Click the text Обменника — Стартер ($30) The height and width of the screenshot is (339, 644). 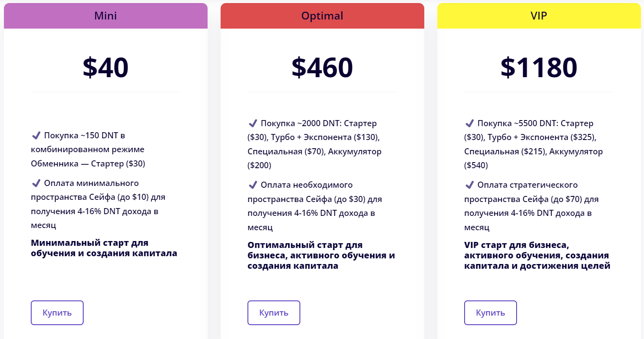[88, 164]
